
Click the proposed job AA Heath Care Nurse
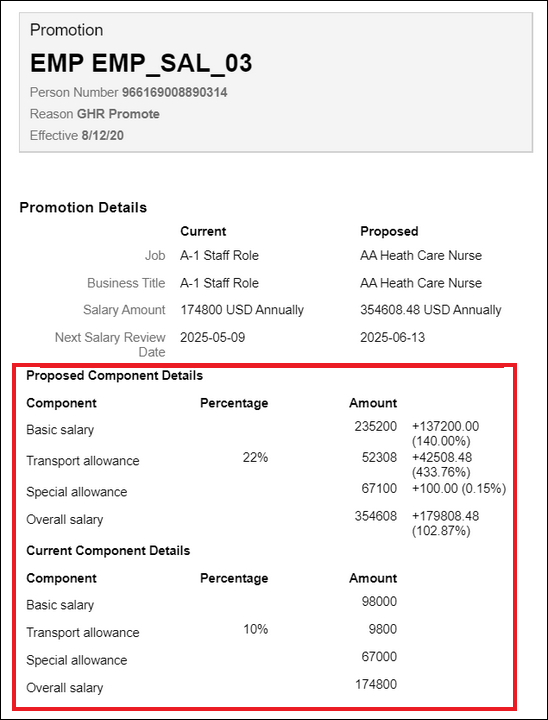click(x=421, y=255)
